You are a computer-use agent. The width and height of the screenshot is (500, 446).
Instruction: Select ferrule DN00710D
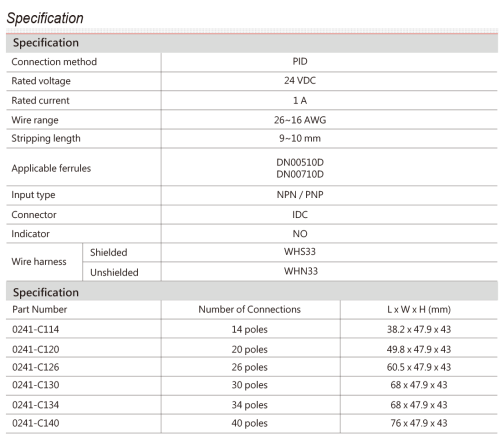pos(300,174)
